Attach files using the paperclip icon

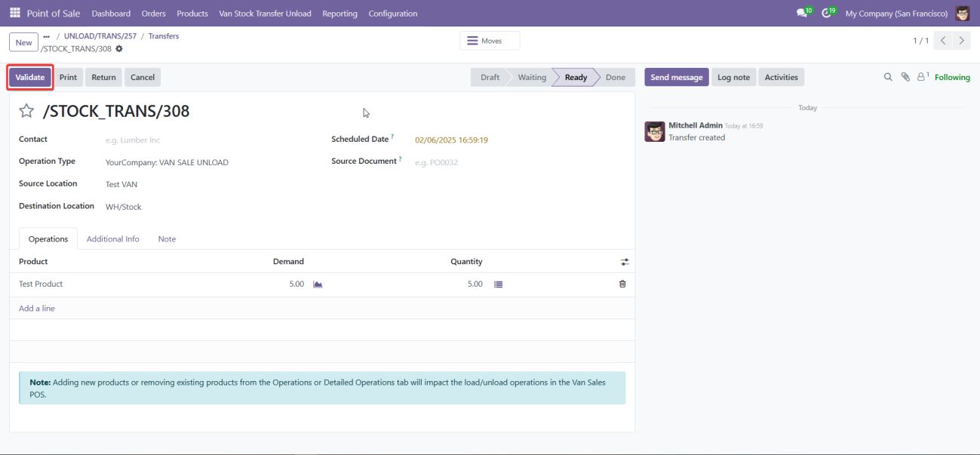[x=905, y=77]
